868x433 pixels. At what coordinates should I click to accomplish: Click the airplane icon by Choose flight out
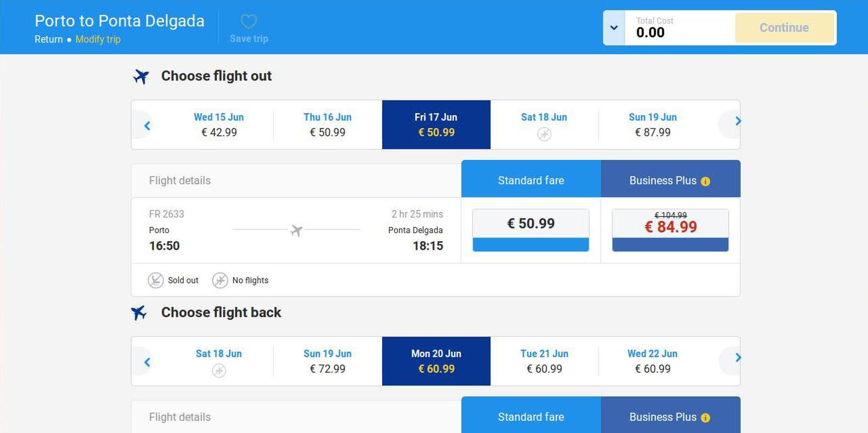[x=141, y=76]
